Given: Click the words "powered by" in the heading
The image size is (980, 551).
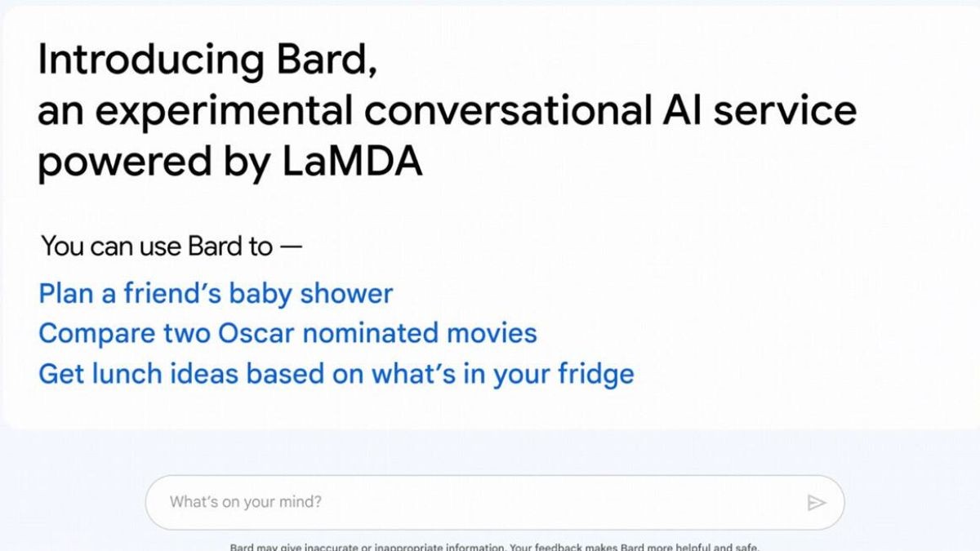Looking at the screenshot, I should pyautogui.click(x=154, y=162).
